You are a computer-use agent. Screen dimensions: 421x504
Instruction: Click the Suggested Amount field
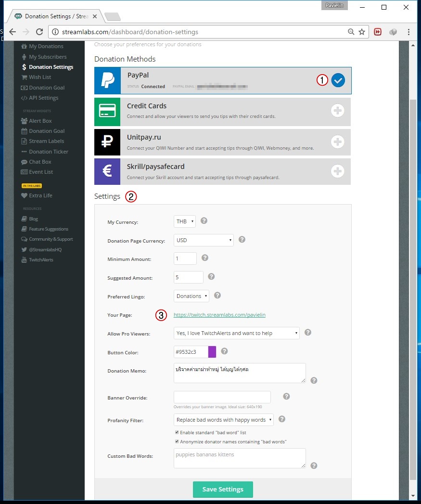[x=188, y=277]
